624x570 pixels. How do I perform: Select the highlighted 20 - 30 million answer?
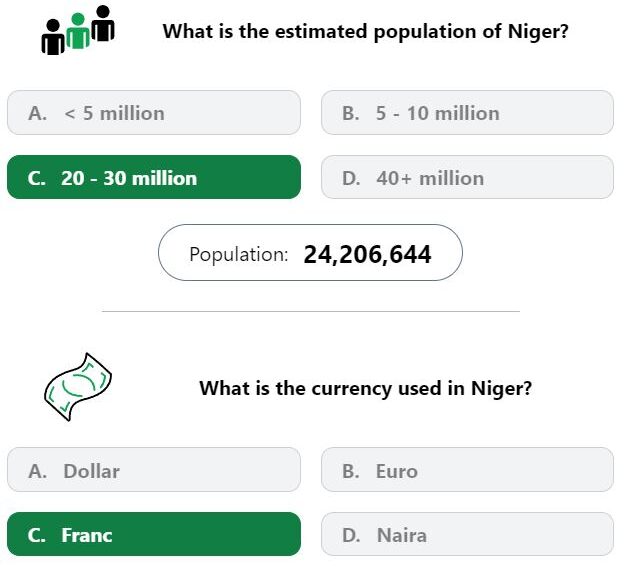(154, 177)
